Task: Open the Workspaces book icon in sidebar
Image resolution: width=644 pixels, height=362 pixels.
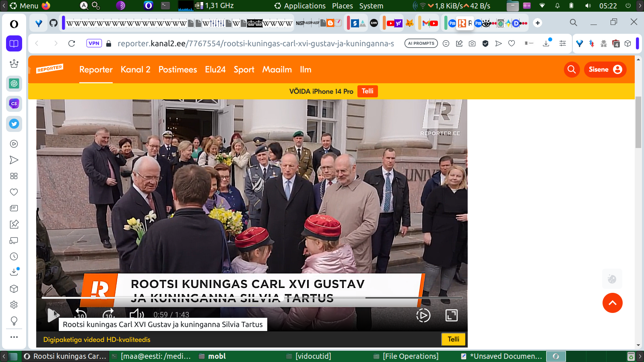Action: (14, 43)
